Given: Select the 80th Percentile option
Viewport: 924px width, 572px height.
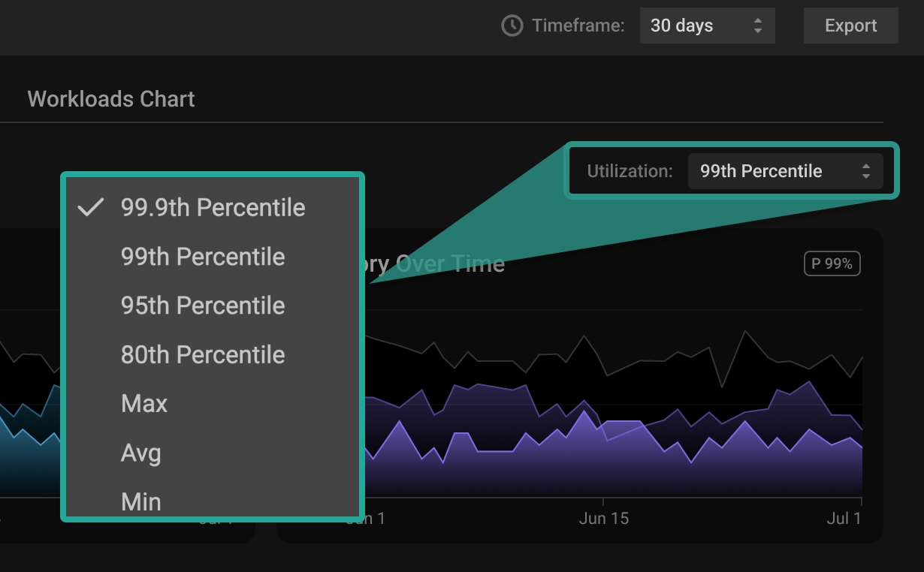Looking at the screenshot, I should tap(203, 354).
